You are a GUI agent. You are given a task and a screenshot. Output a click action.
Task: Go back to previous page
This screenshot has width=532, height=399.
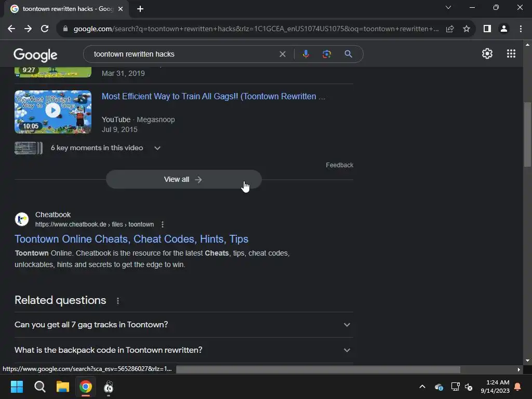[x=11, y=29]
